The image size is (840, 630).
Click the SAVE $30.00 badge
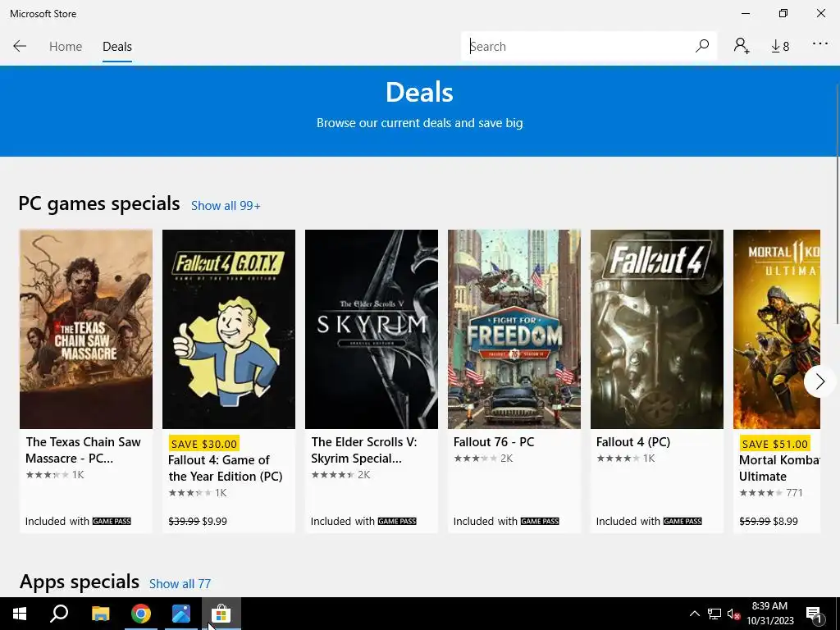click(x=204, y=444)
